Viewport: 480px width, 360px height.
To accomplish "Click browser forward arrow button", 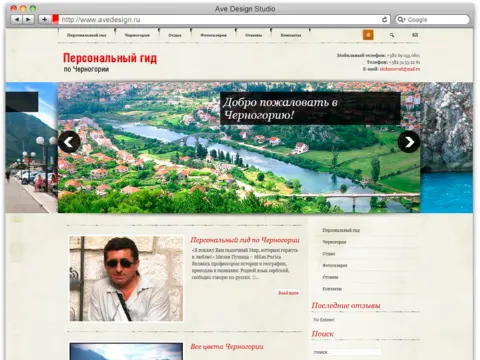I will click(x=28, y=20).
